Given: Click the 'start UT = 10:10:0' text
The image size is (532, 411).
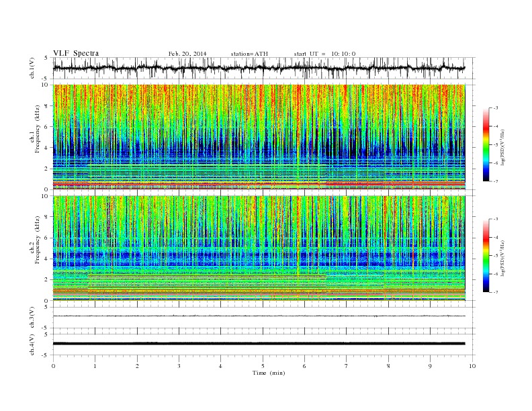Looking at the screenshot, I should (324, 54).
